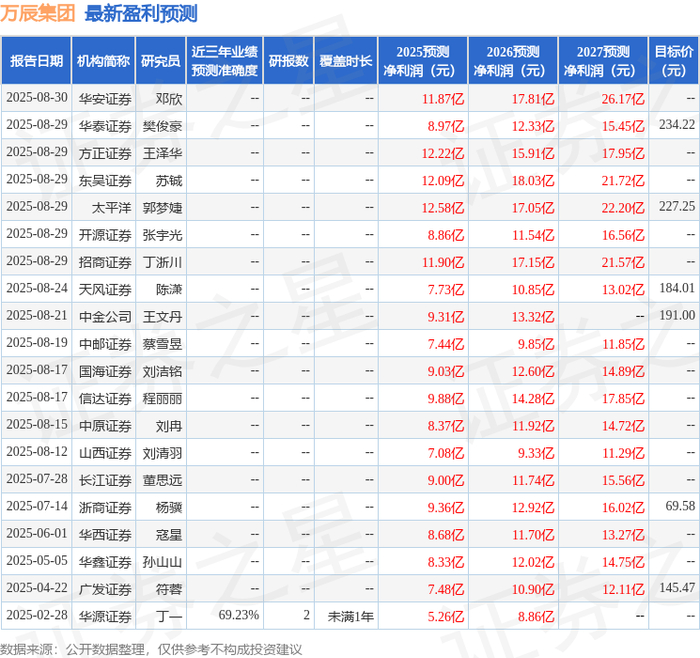Select the 中邮证券 institution cell
This screenshot has height=658, width=700.
point(105,344)
